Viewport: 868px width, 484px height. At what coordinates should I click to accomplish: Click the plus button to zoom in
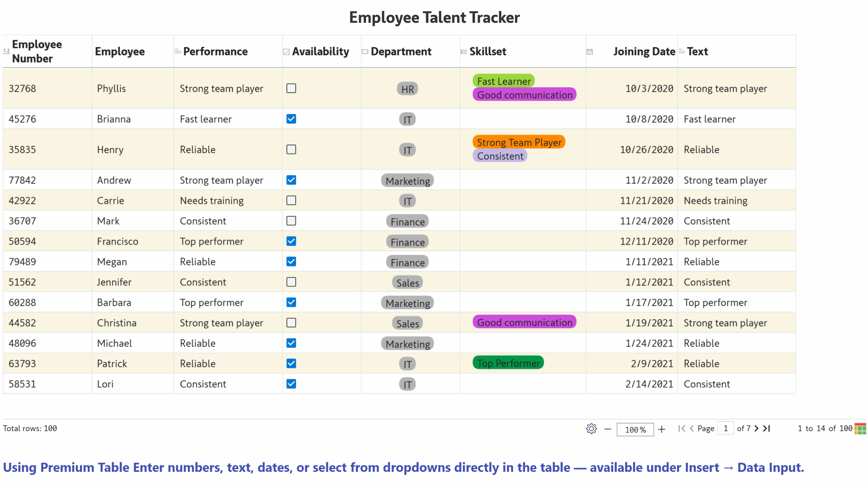[x=662, y=429]
